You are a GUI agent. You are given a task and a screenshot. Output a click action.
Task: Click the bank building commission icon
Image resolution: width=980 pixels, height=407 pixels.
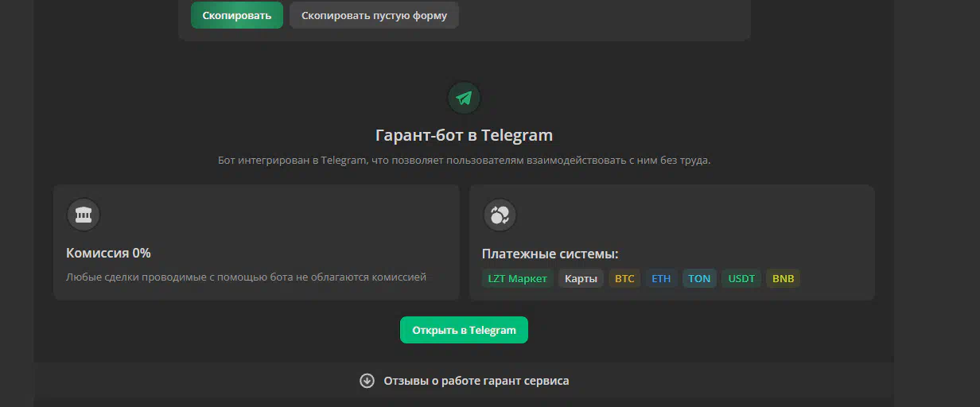[x=83, y=215]
